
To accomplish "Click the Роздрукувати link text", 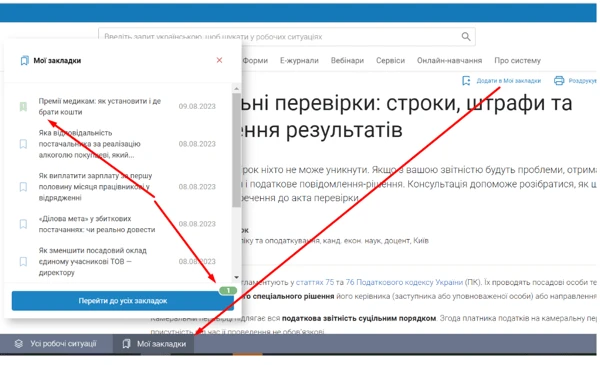I will click(x=582, y=81).
